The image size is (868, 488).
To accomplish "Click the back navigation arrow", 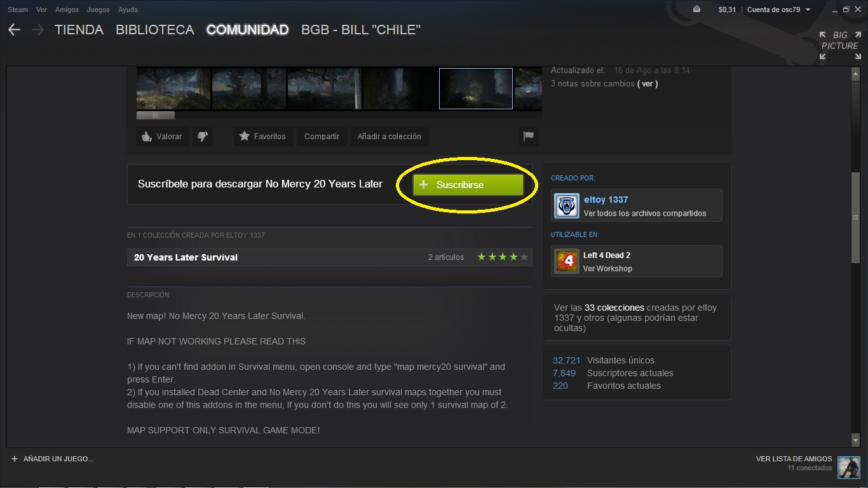I will point(14,30).
